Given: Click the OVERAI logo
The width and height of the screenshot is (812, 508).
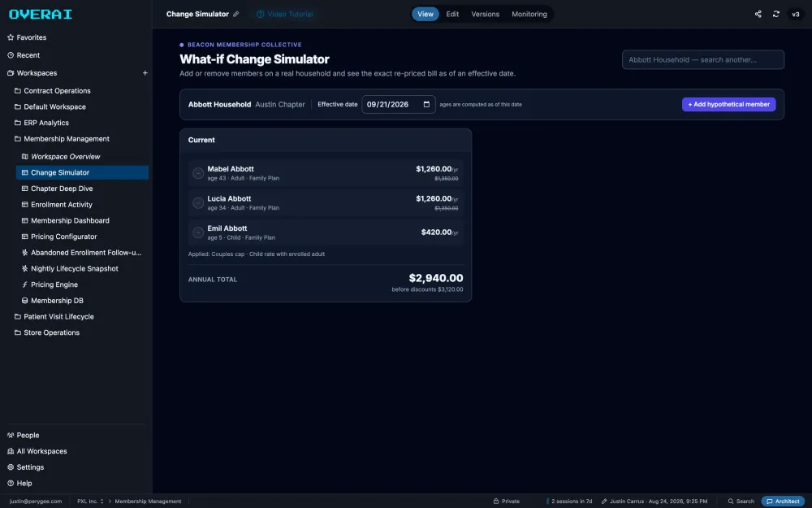Looking at the screenshot, I should pyautogui.click(x=41, y=14).
